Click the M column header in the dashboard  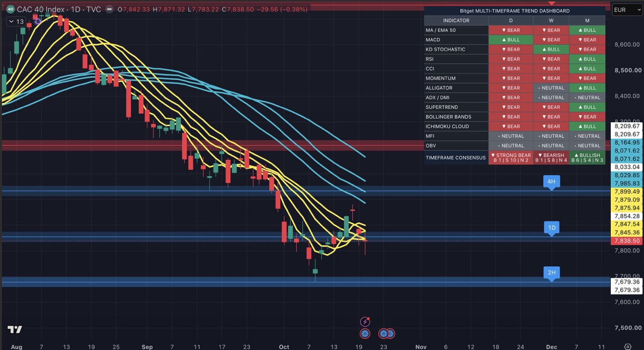click(587, 21)
